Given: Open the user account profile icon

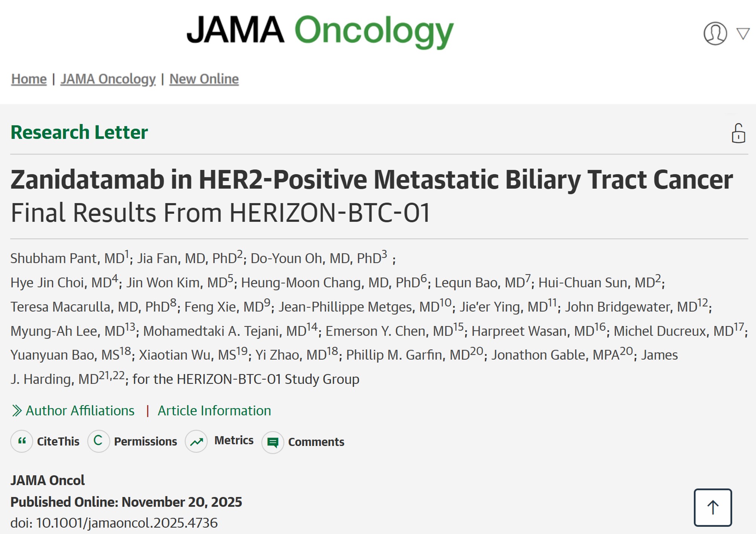Looking at the screenshot, I should (x=715, y=34).
